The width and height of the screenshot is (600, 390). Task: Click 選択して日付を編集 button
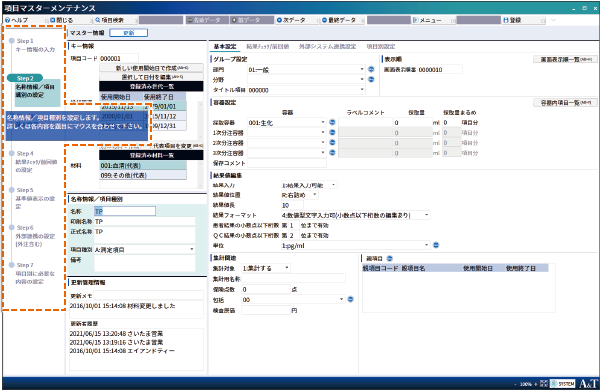click(152, 77)
